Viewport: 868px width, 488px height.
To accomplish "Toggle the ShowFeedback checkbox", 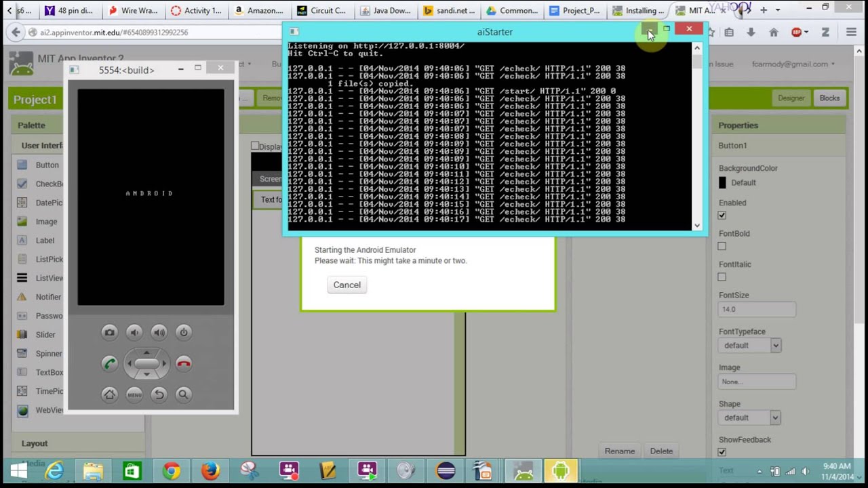I will pos(722,452).
